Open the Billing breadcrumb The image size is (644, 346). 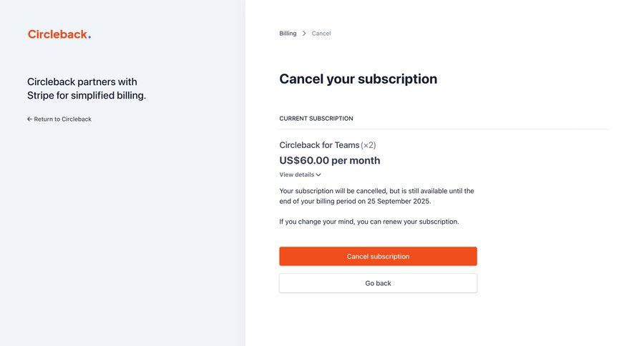(x=288, y=34)
